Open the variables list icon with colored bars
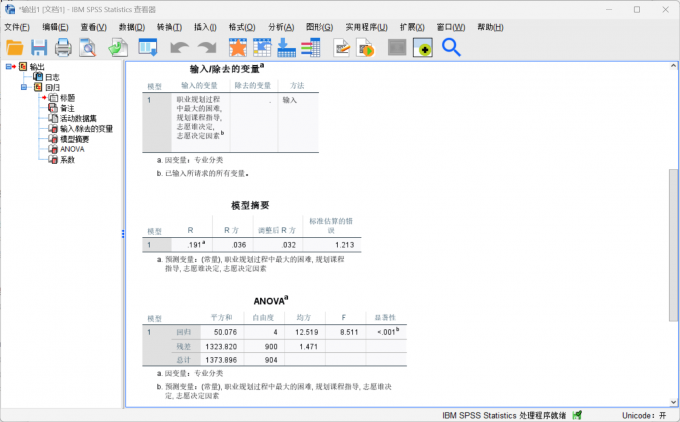This screenshot has height=422, width=680. 311,48
